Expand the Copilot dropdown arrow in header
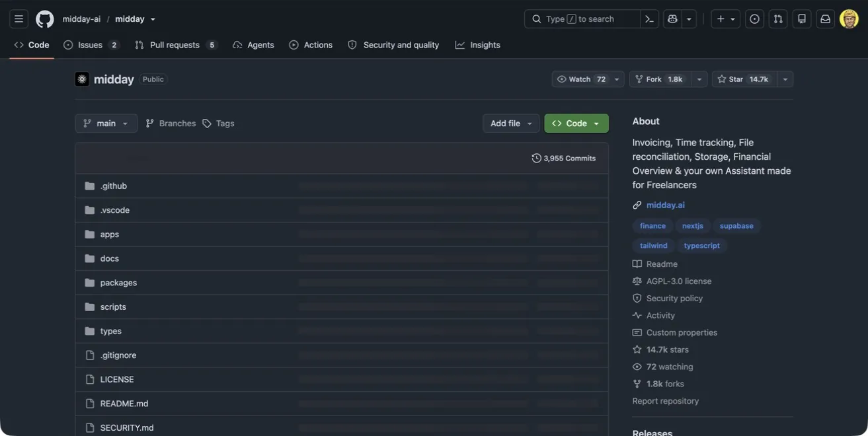This screenshot has height=436, width=868. pyautogui.click(x=689, y=19)
